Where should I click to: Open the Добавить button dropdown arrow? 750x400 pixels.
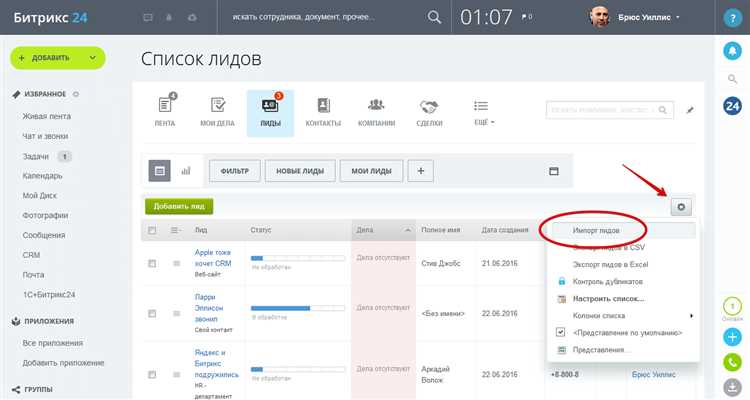tap(93, 58)
